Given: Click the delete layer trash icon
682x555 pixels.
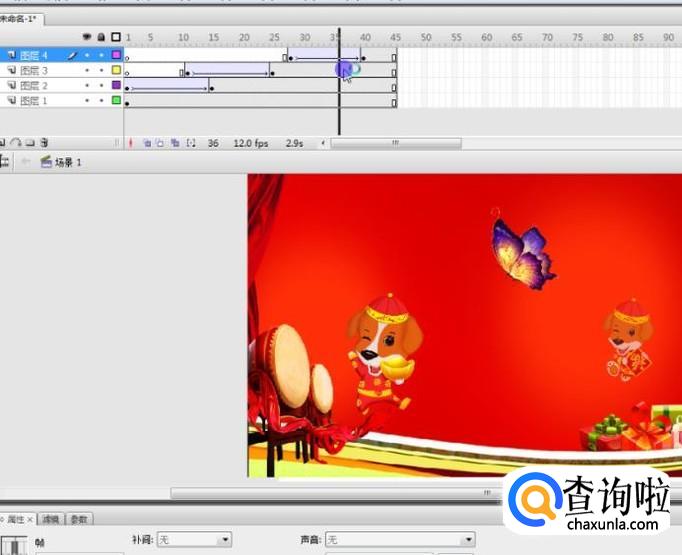Looking at the screenshot, I should [44, 143].
